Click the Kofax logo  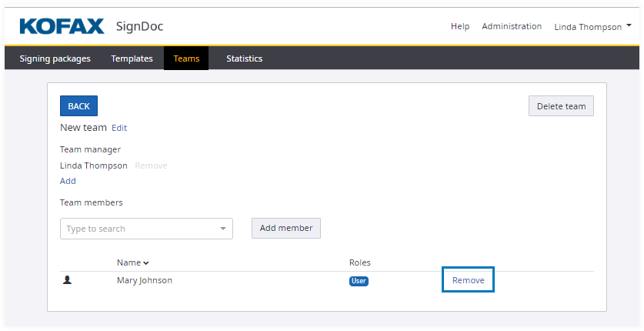(x=62, y=26)
